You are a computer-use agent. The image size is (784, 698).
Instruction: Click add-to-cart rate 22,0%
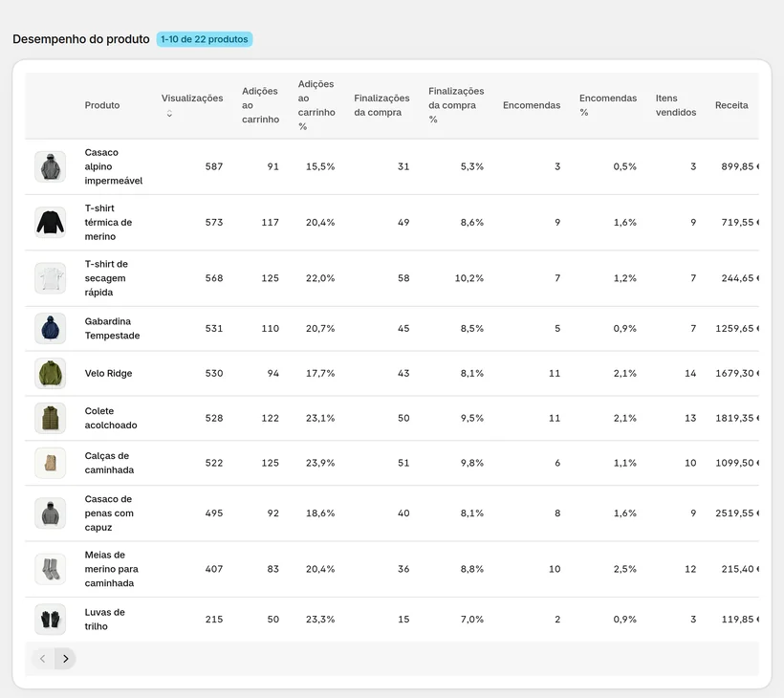click(x=320, y=278)
